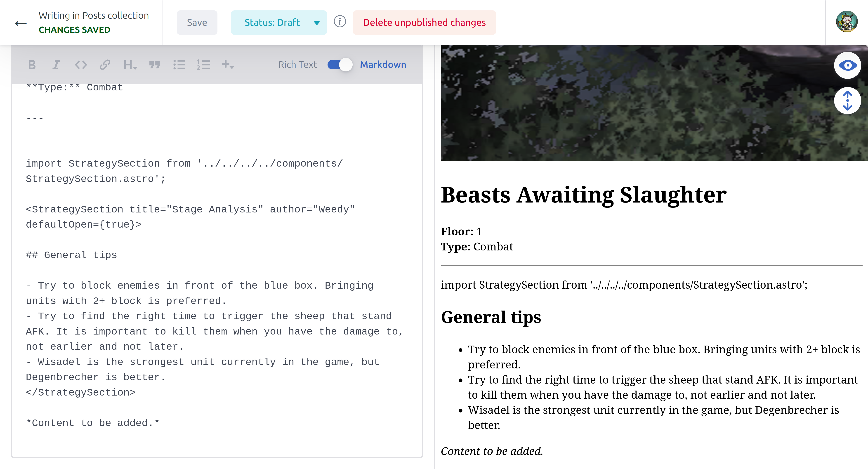Viewport: 868px width, 469px height.
Task: Apply italic formatting from the toolbar
Action: point(56,65)
